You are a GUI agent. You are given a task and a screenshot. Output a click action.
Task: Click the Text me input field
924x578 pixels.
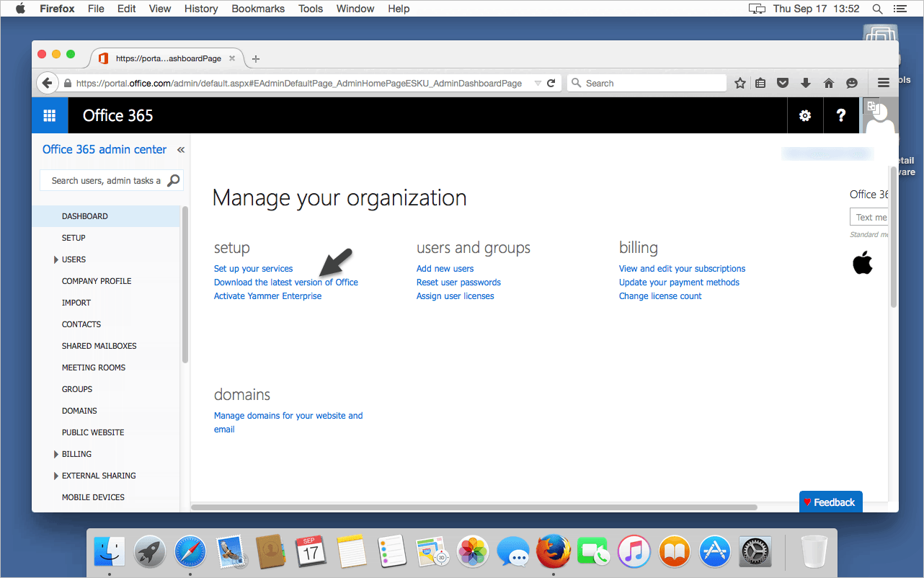(x=869, y=217)
